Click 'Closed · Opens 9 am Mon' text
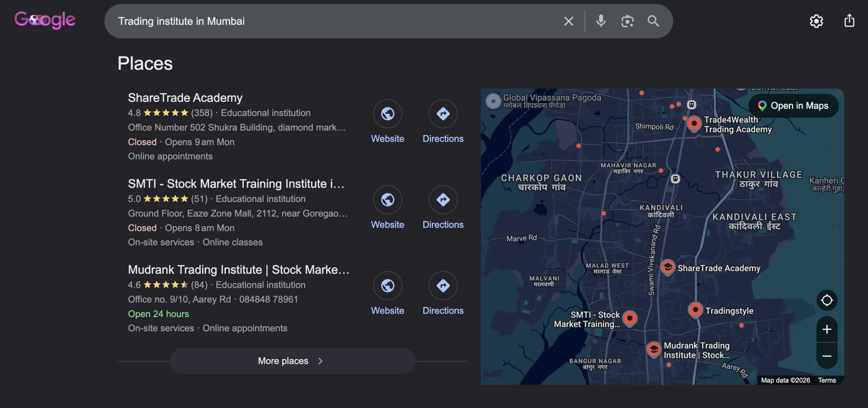This screenshot has height=408, width=868. coord(181,142)
